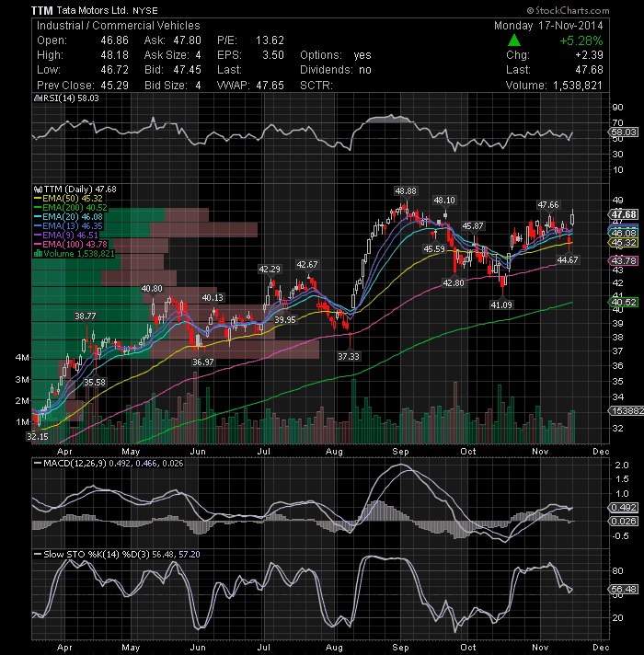Click the 36.97 low price annotation
Screen dimensions: 644x655
tap(203, 362)
